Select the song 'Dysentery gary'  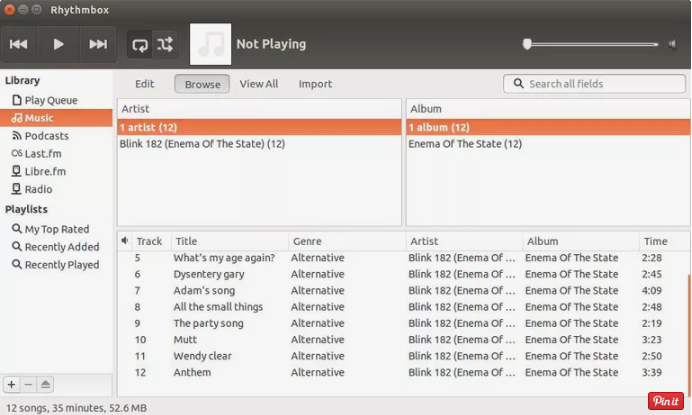click(x=402, y=274)
